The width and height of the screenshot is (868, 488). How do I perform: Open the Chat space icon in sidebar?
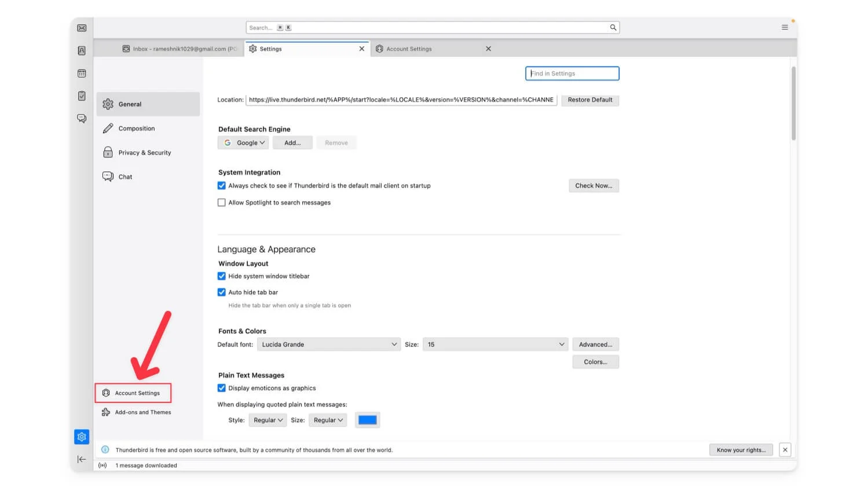pyautogui.click(x=82, y=119)
